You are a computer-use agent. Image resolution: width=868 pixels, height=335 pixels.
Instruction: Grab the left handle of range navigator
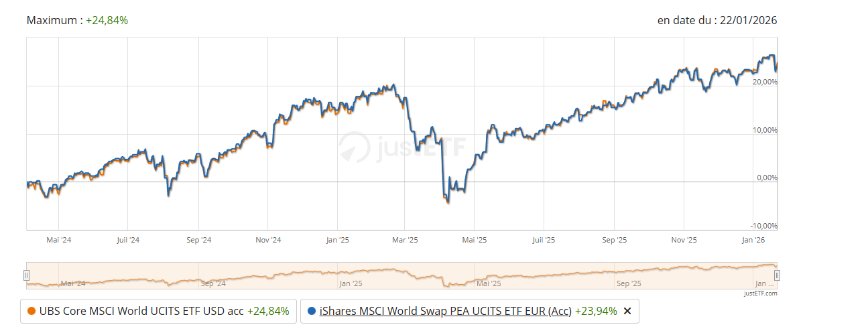pyautogui.click(x=27, y=275)
